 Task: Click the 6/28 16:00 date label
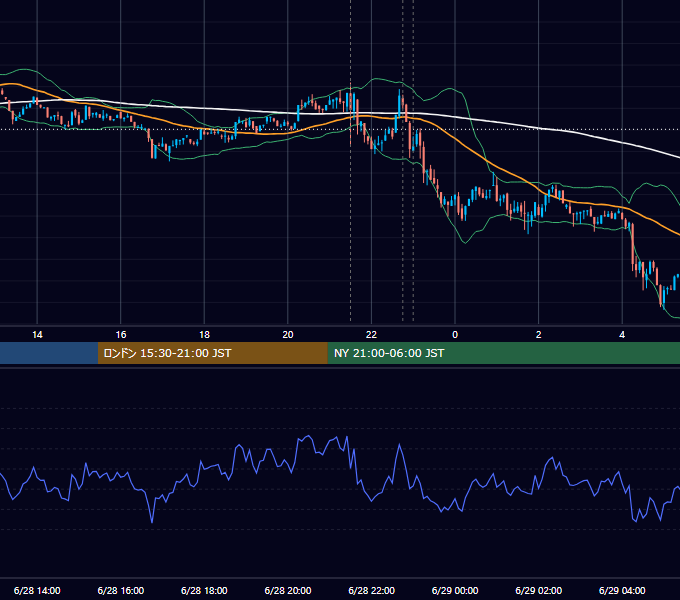coord(121,590)
